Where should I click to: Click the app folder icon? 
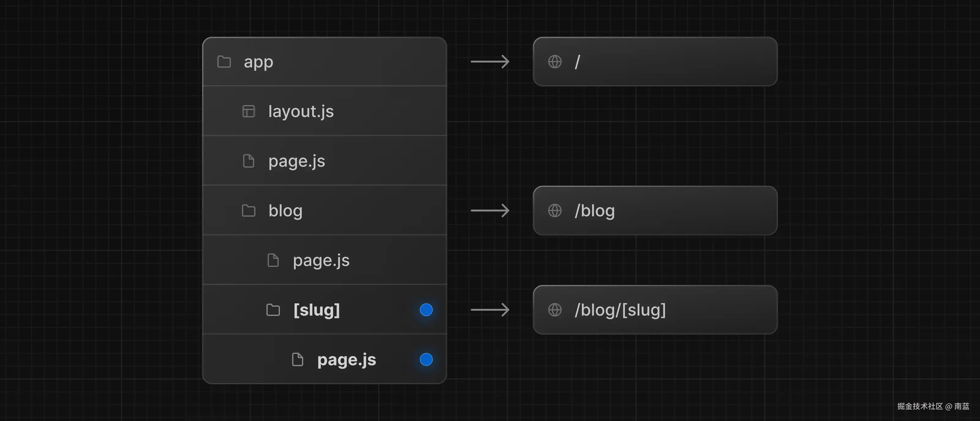(224, 62)
